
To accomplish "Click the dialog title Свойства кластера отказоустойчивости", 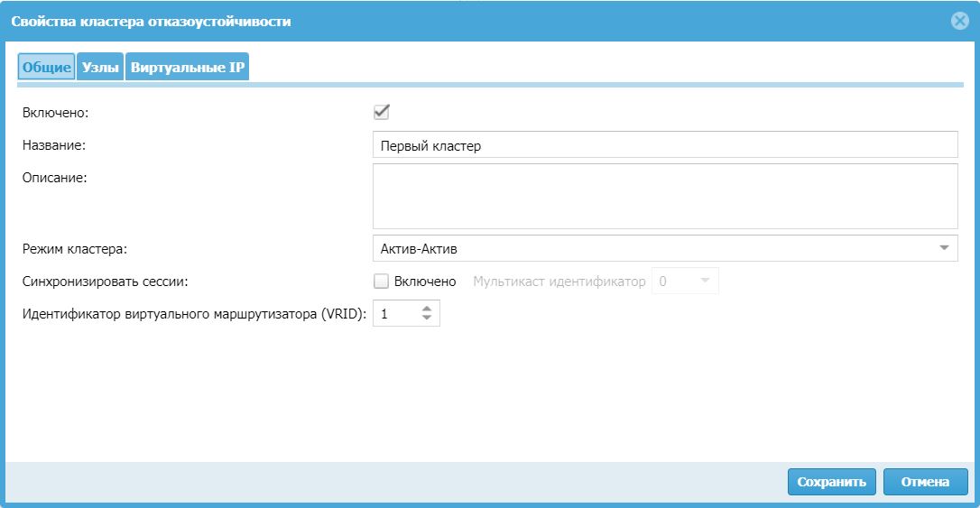I will (151, 21).
